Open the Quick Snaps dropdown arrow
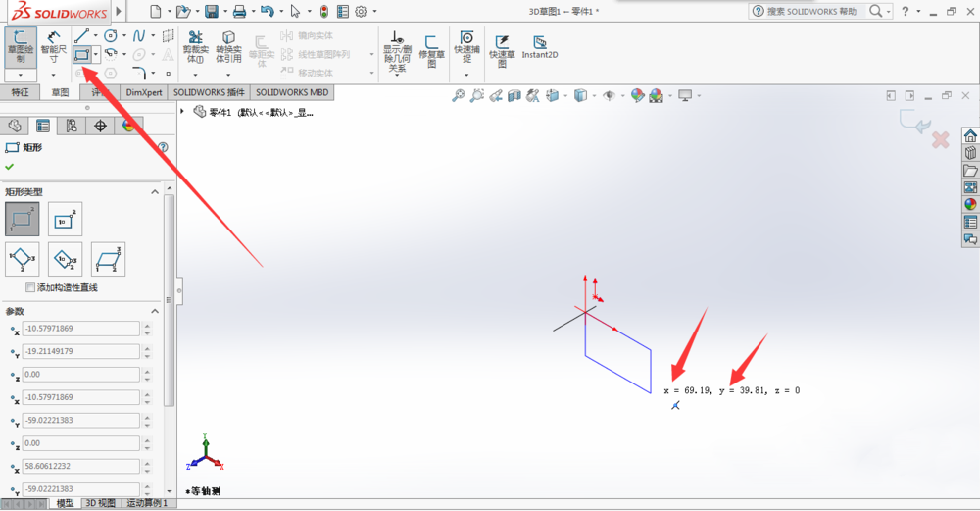980x511 pixels. pyautogui.click(x=466, y=75)
